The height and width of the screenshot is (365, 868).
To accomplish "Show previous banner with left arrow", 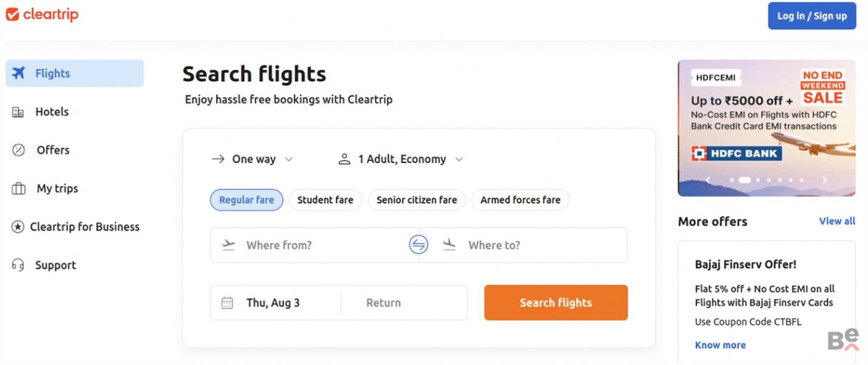I will click(708, 180).
